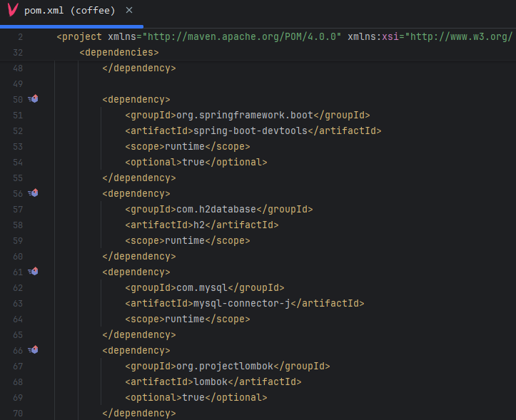Click closing dependency tag on line 48
The width and height of the screenshot is (516, 420).
click(x=139, y=68)
